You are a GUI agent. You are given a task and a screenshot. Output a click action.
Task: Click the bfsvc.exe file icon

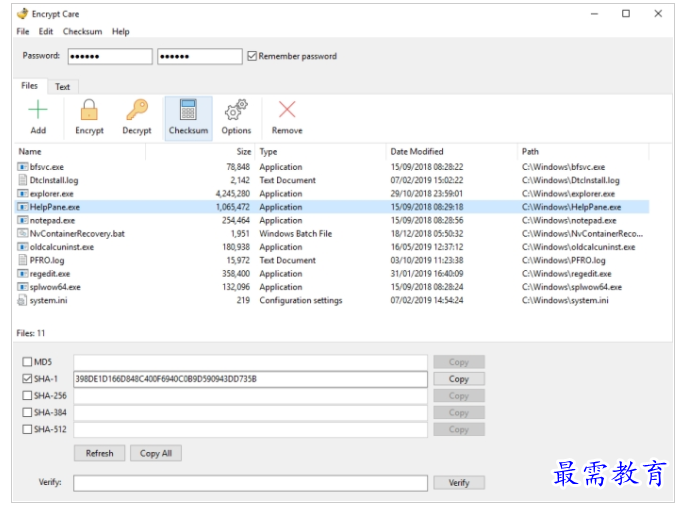[22, 167]
